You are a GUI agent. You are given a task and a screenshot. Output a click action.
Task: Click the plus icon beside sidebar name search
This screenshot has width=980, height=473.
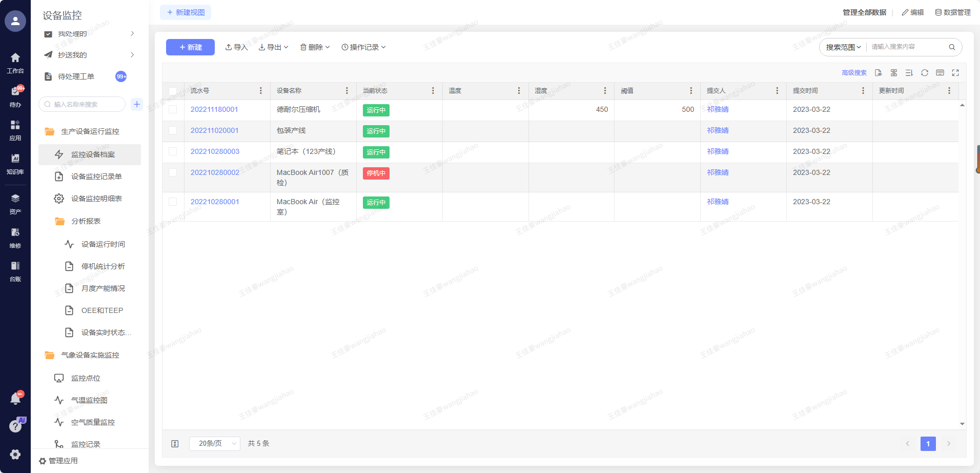tap(137, 104)
